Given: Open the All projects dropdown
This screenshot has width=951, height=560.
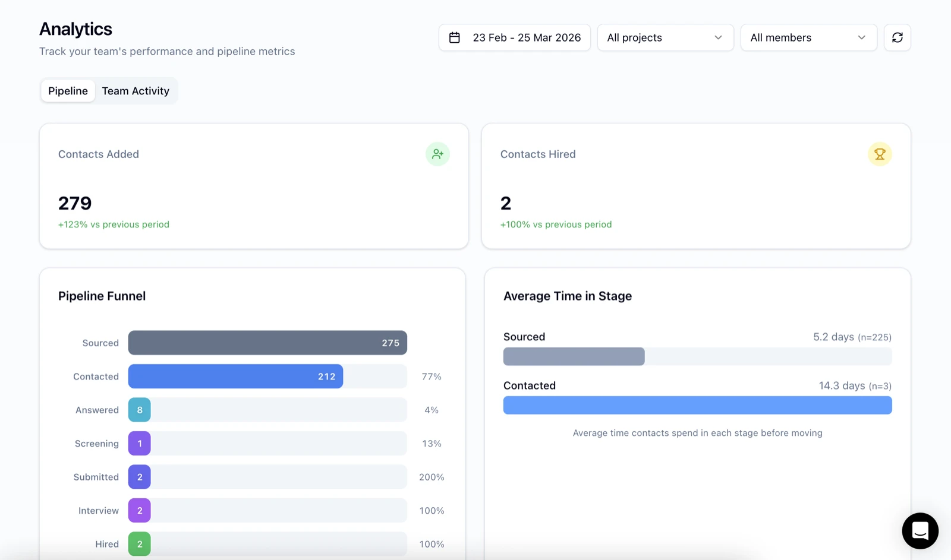Looking at the screenshot, I should click(665, 37).
